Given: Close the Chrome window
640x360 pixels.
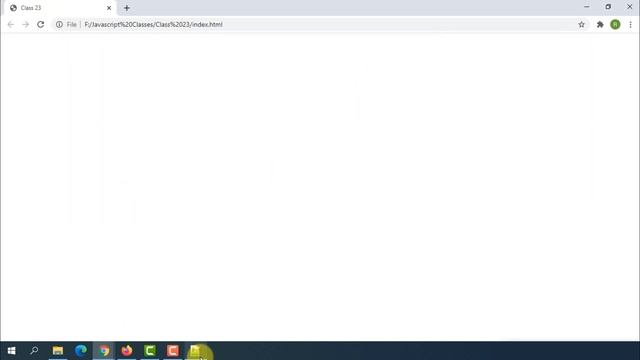Looking at the screenshot, I should [629, 7].
